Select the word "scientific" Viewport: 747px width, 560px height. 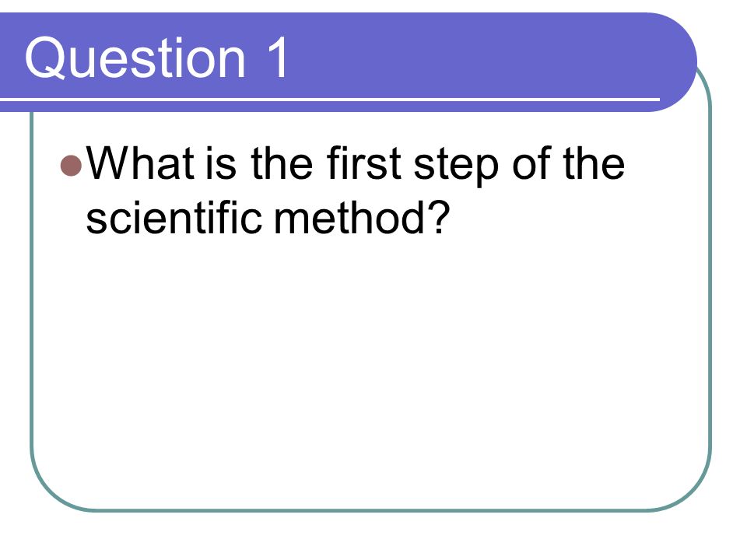pos(174,217)
